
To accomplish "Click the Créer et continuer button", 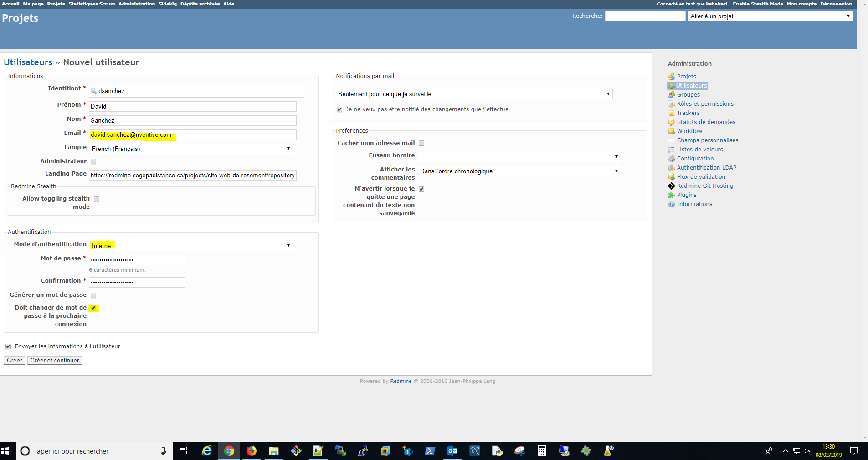I will [55, 360].
